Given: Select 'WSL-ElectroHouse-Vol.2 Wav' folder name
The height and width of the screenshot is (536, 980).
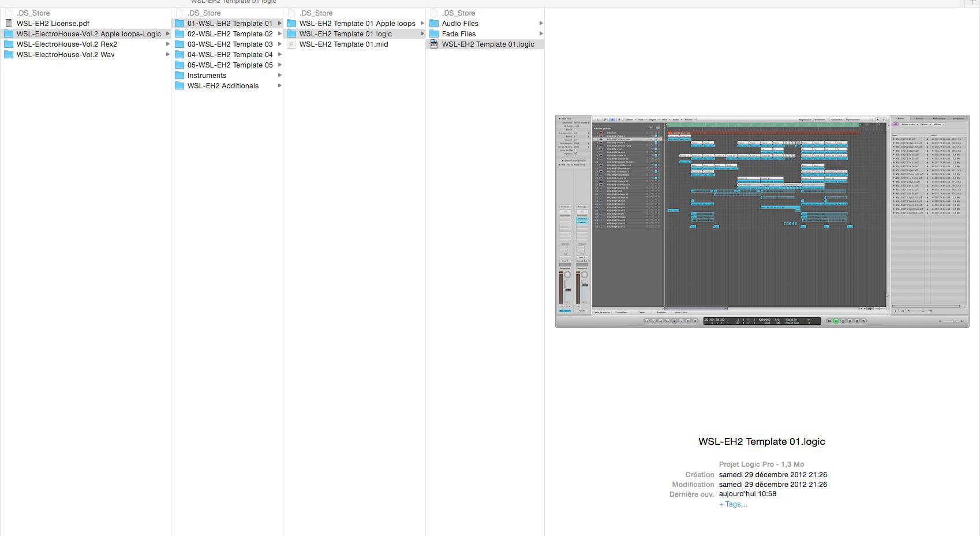Looking at the screenshot, I should [x=66, y=55].
